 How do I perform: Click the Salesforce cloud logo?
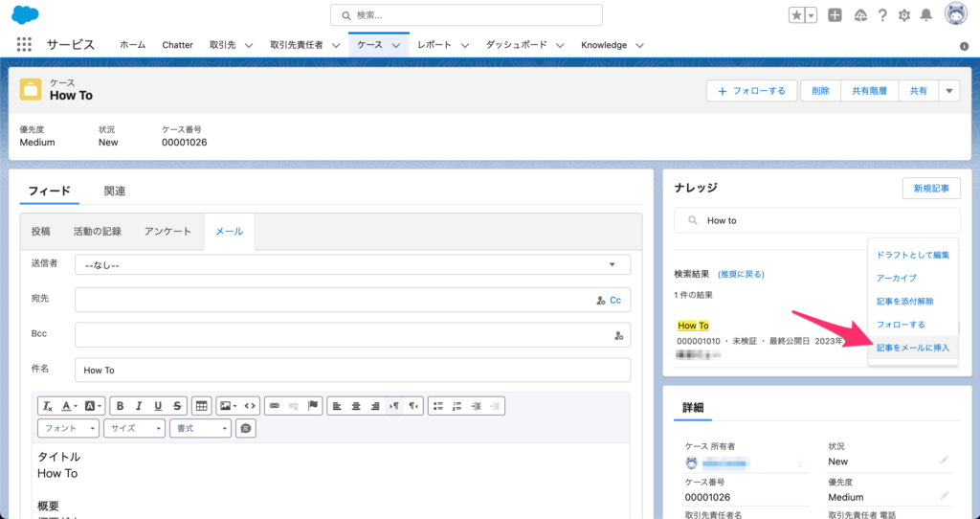(25, 14)
